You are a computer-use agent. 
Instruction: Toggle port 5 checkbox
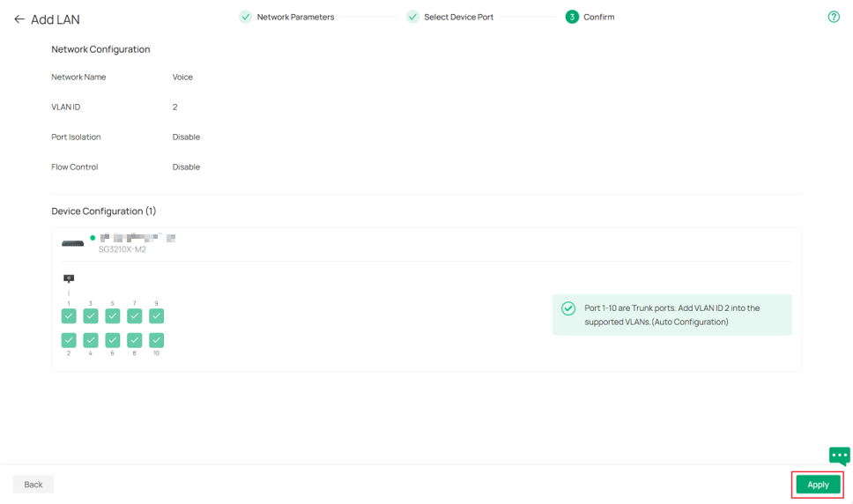pyautogui.click(x=113, y=316)
